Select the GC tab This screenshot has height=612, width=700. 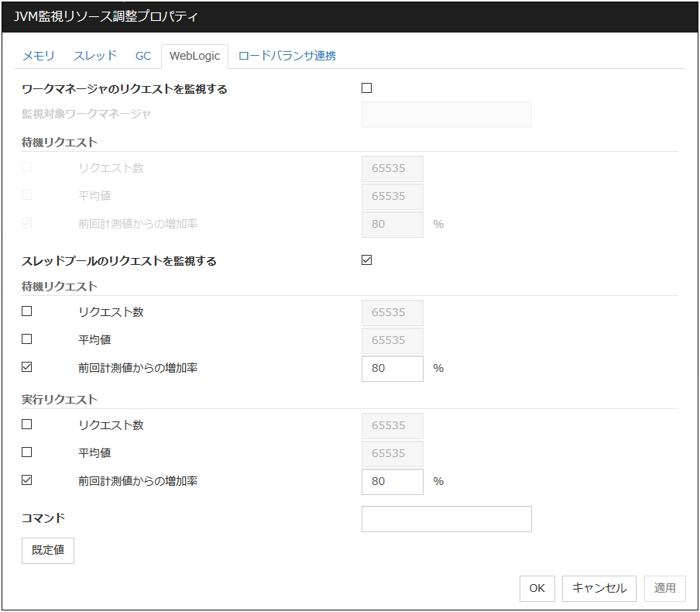143,56
